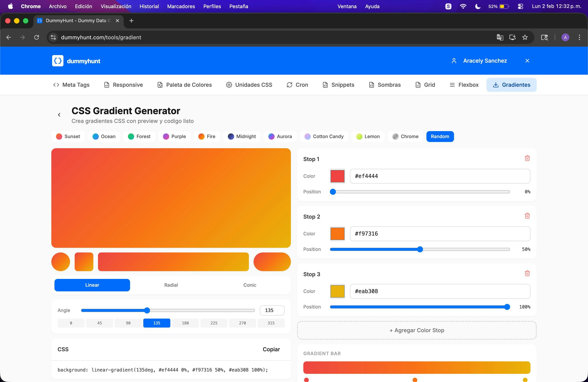
Task: Open the Historial menu
Action: coord(149,6)
